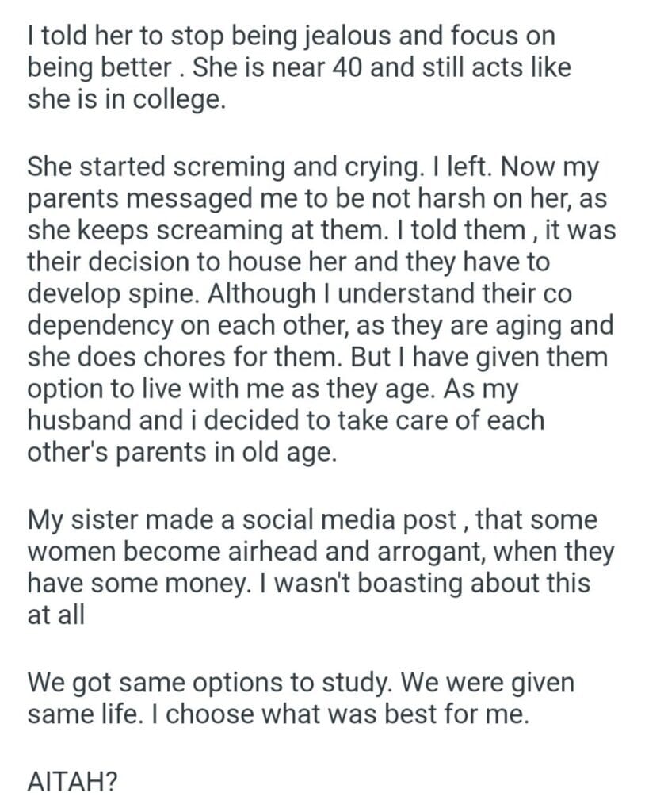Click the word "AITAH?" at the bottom

tap(73, 785)
